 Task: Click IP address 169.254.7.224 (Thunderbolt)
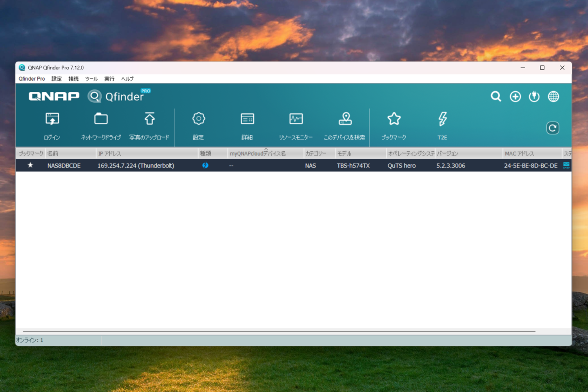(x=136, y=165)
